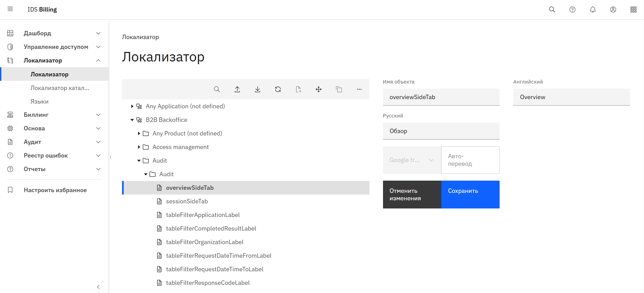Click the refresh icon in tree toolbar
This screenshot has width=644, height=293.
(278, 89)
